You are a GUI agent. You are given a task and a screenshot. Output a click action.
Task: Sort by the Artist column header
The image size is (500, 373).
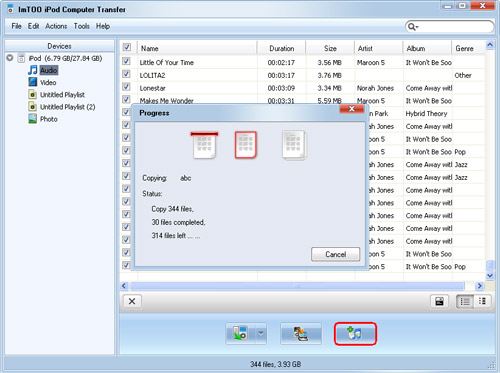coord(379,48)
